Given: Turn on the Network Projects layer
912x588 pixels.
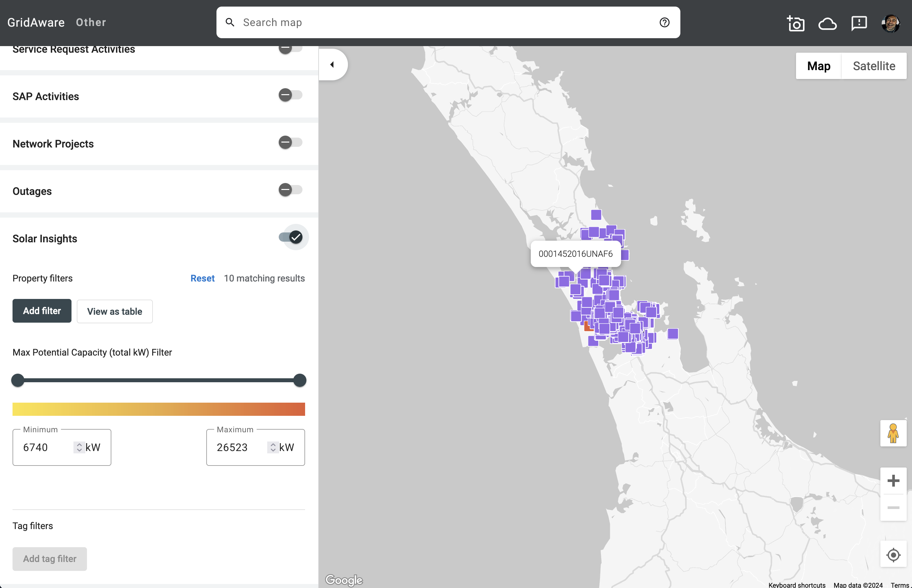Looking at the screenshot, I should pyautogui.click(x=290, y=143).
